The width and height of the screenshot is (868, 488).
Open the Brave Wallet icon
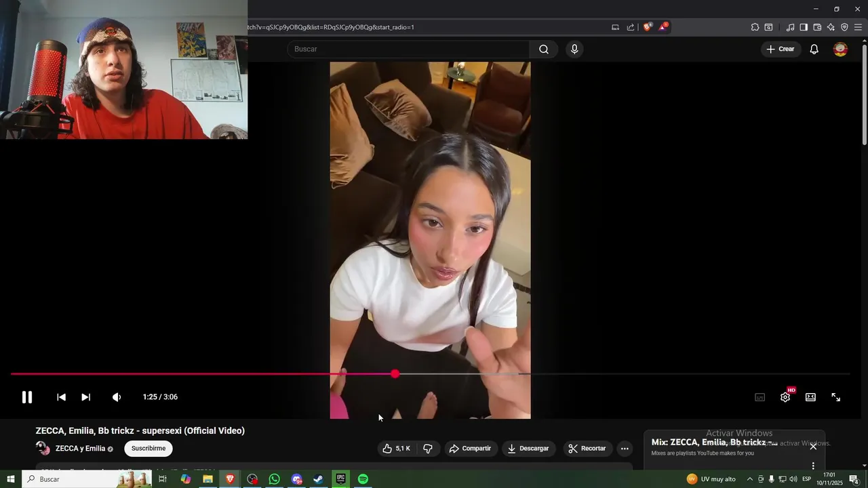pos(817,27)
